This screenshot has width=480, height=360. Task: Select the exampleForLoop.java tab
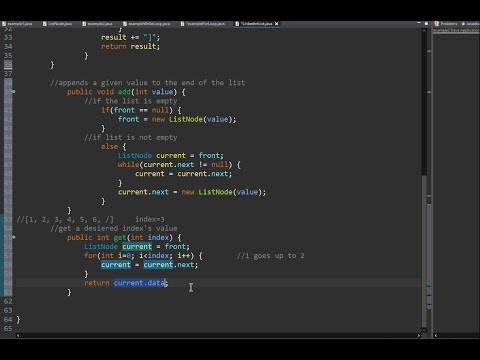click(203, 24)
